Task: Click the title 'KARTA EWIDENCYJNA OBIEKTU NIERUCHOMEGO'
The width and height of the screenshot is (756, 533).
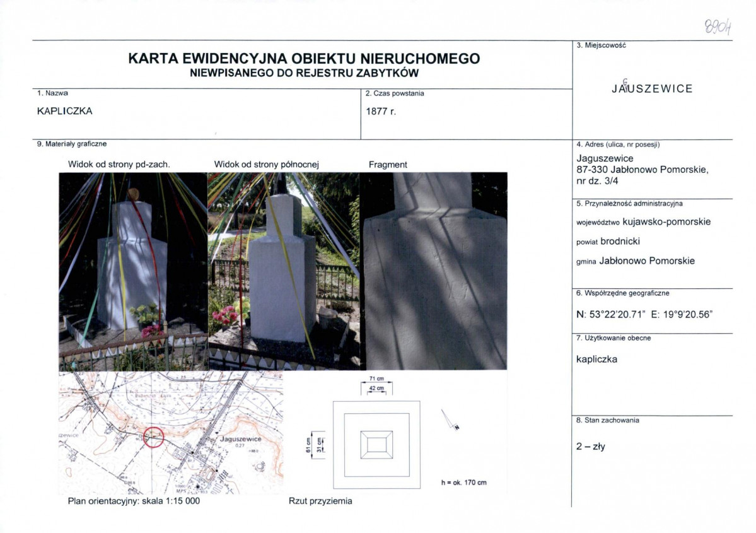Action: pos(304,59)
